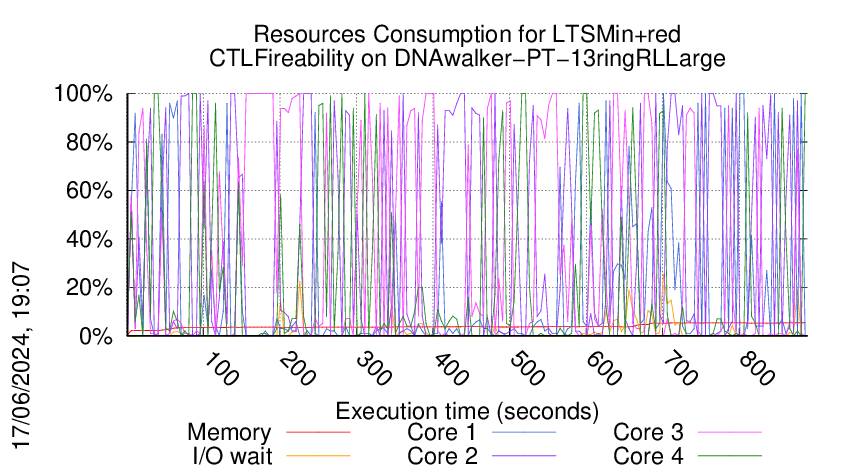Click the 800 x-axis tick label

click(x=757, y=369)
